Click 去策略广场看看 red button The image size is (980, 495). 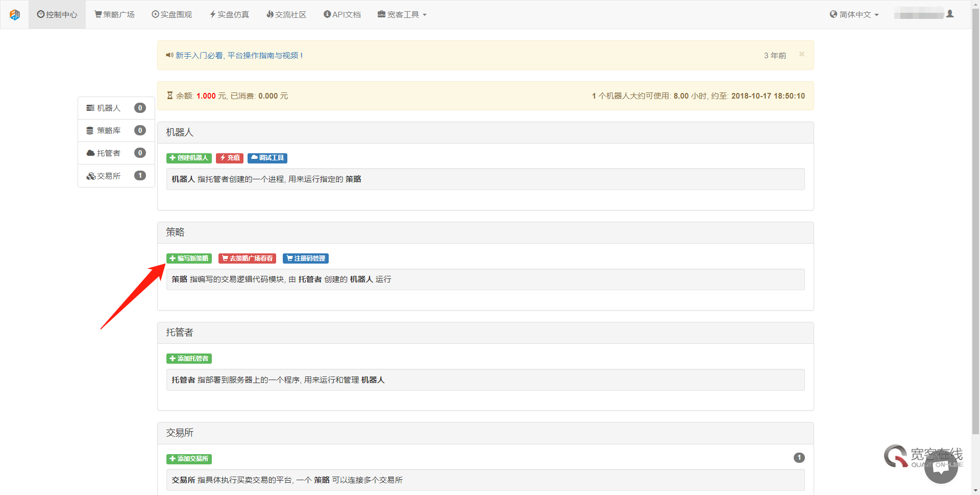tap(247, 258)
